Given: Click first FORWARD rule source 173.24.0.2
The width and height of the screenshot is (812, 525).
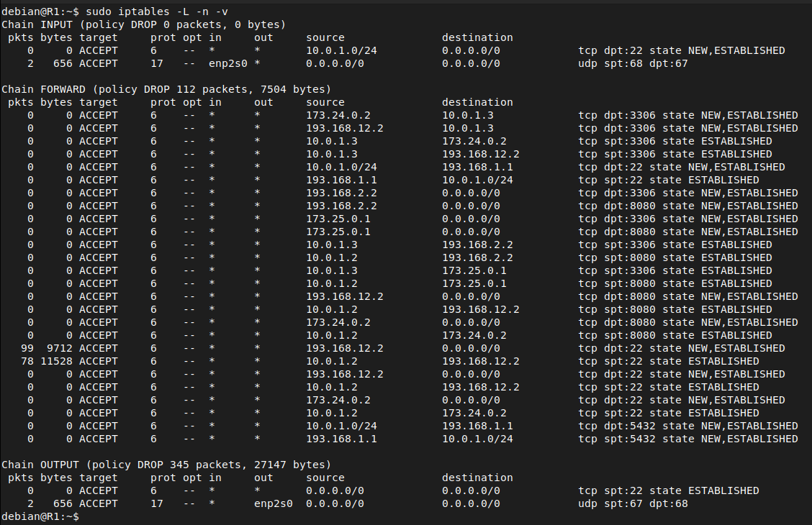Looking at the screenshot, I should [x=338, y=115].
